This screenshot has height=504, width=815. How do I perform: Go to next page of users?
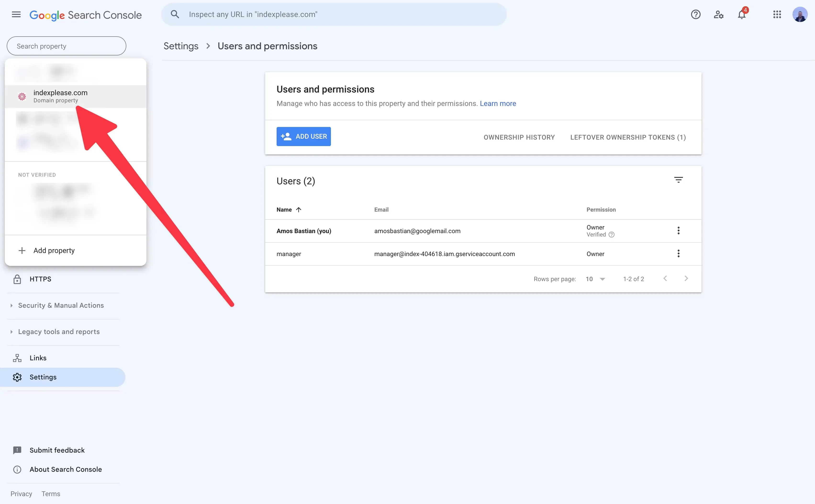pyautogui.click(x=686, y=278)
